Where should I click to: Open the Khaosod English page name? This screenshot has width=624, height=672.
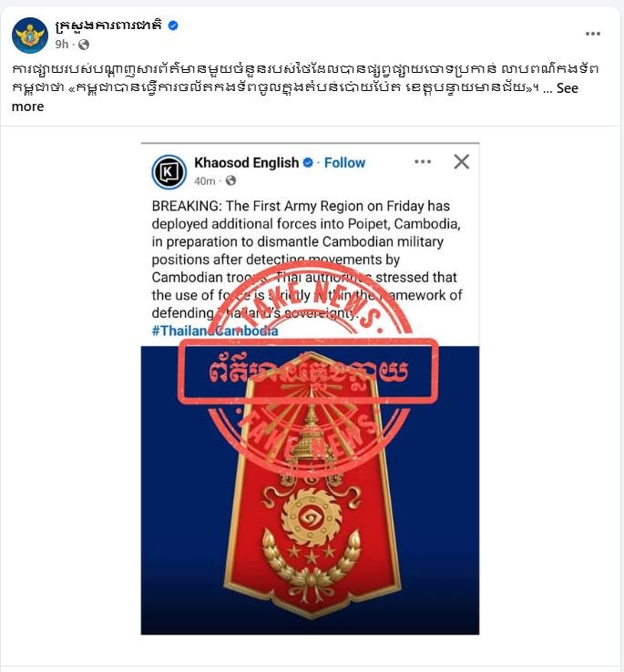[x=246, y=163]
